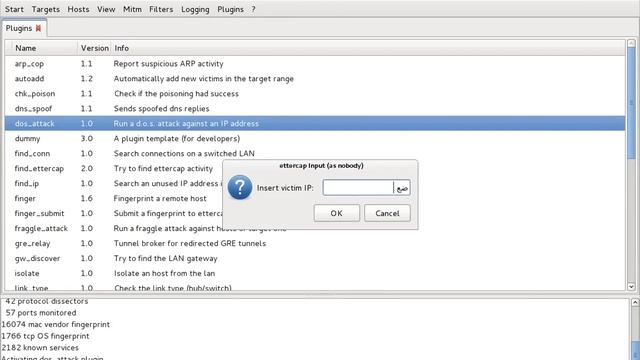Click 'Search connections on a switched LAN' text

coord(184,153)
